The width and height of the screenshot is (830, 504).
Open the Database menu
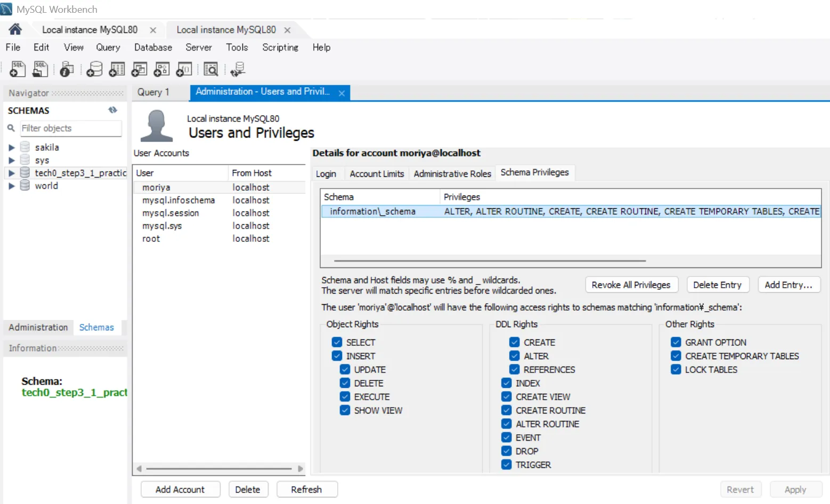click(153, 47)
